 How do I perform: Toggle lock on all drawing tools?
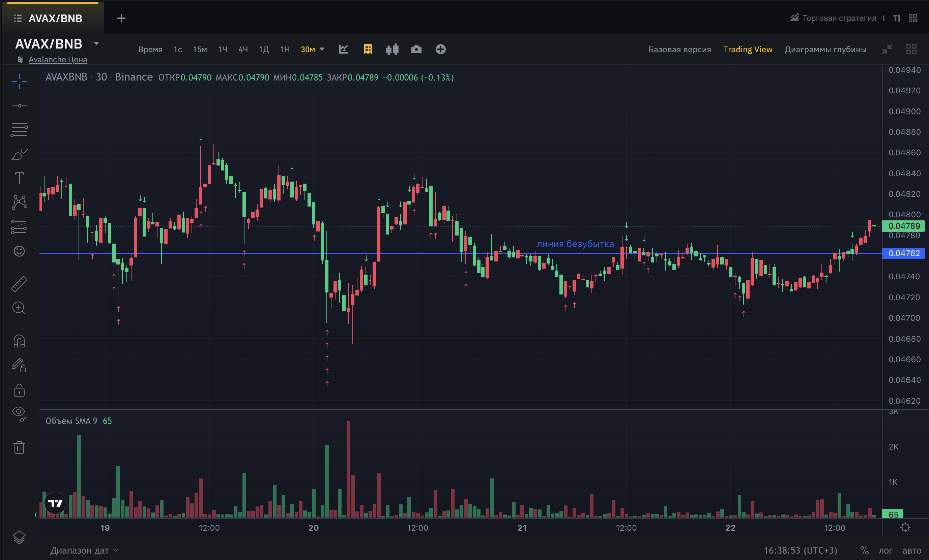click(19, 391)
